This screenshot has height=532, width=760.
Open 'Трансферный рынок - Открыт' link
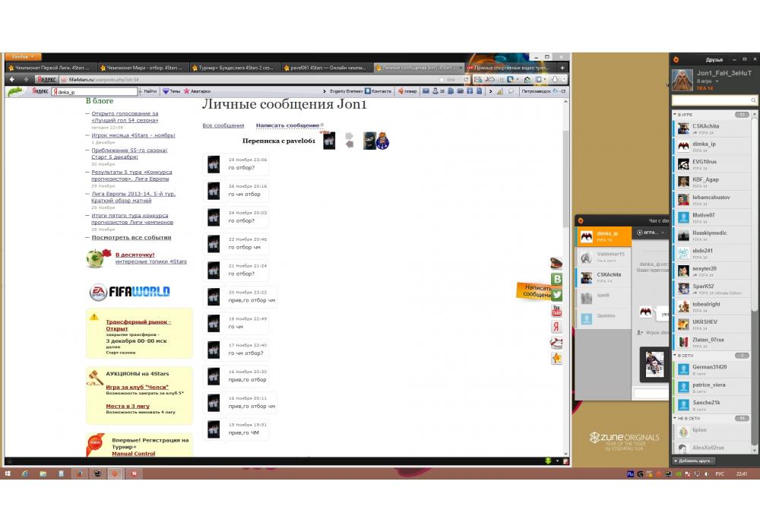point(138,325)
